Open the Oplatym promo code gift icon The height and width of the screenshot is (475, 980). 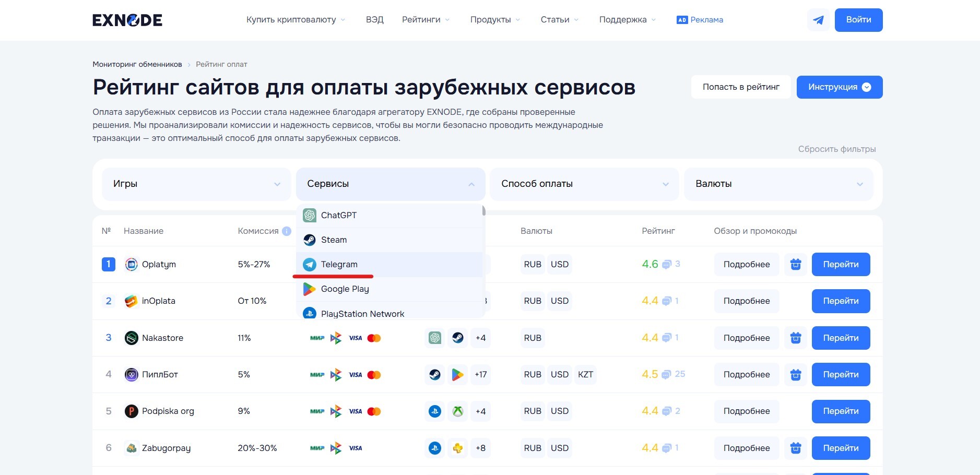pos(795,265)
